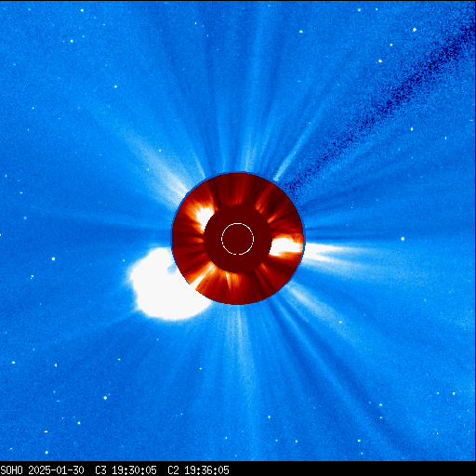Click the bright white patch in the upper-left red C2 ring
This screenshot has height=476, width=476.
click(x=203, y=215)
